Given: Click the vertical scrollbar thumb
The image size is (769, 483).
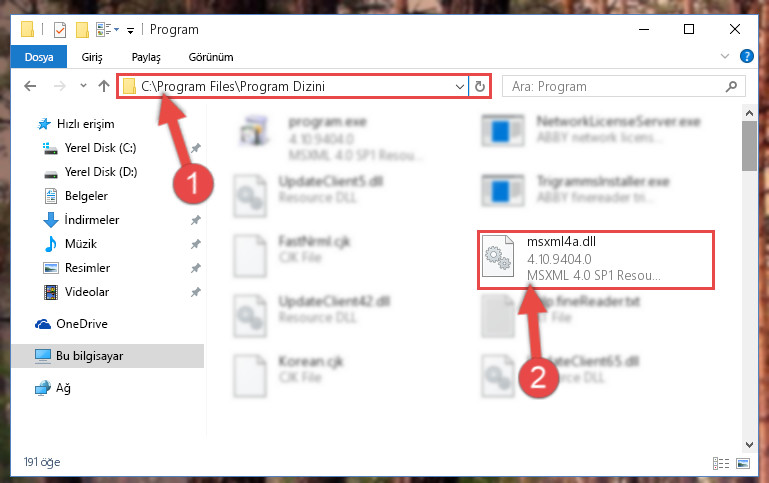Looking at the screenshot, I should (x=749, y=146).
